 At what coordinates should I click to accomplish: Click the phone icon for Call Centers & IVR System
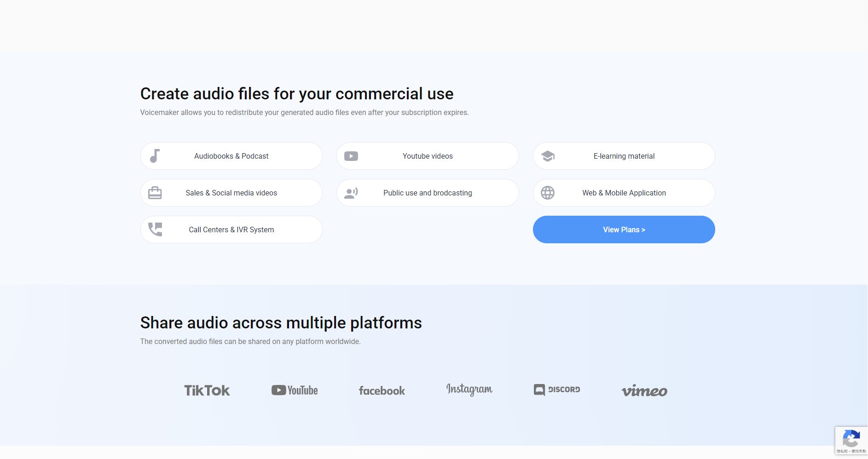155,229
